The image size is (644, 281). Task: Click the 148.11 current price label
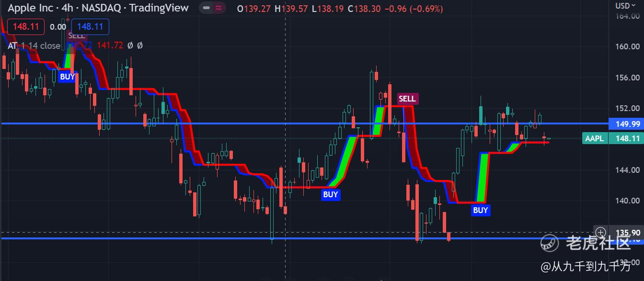pyautogui.click(x=626, y=138)
